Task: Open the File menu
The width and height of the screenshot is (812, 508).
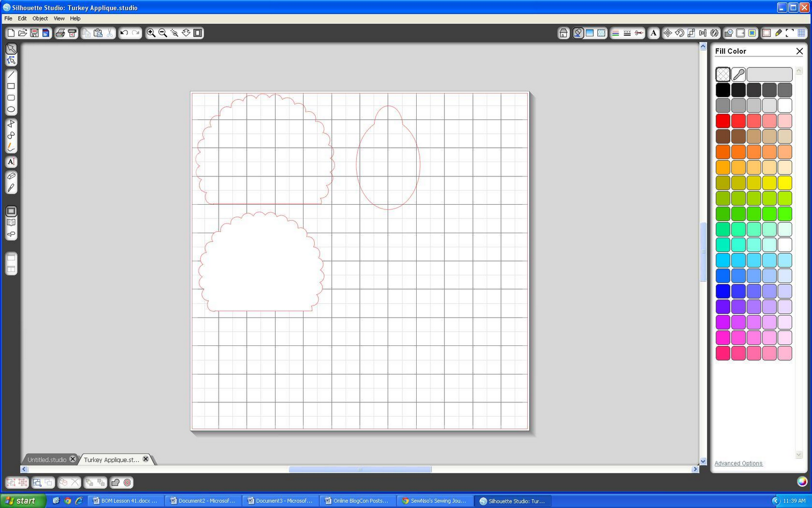Action: pyautogui.click(x=9, y=18)
